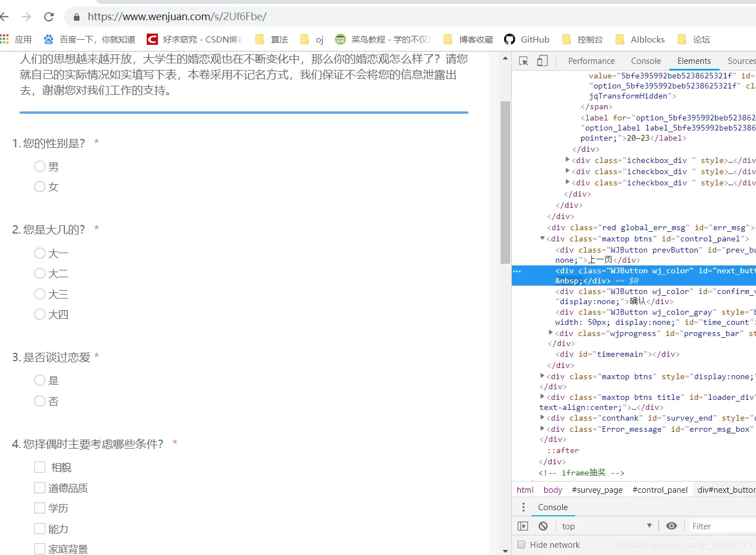
Task: Clear the console with the clear icon
Action: (543, 526)
